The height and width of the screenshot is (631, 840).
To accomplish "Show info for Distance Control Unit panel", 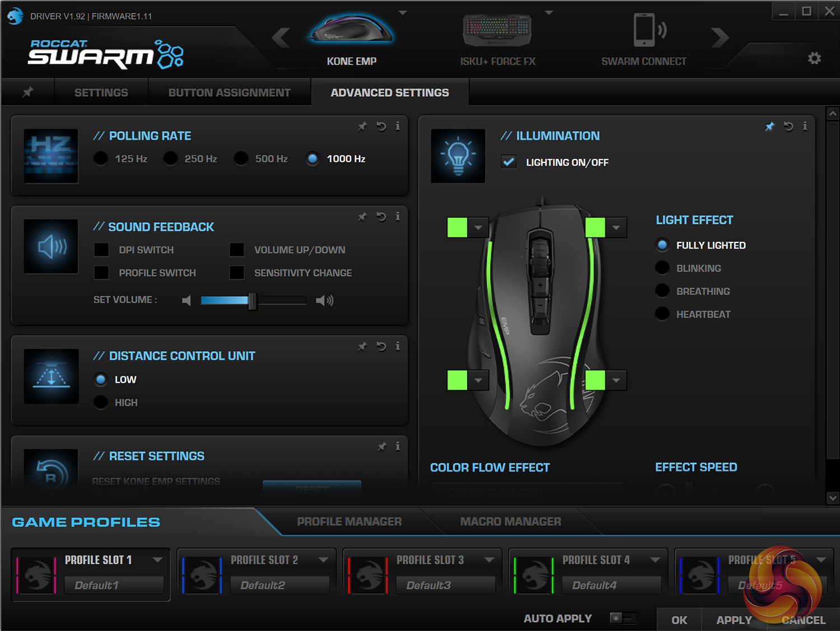I will click(x=398, y=347).
